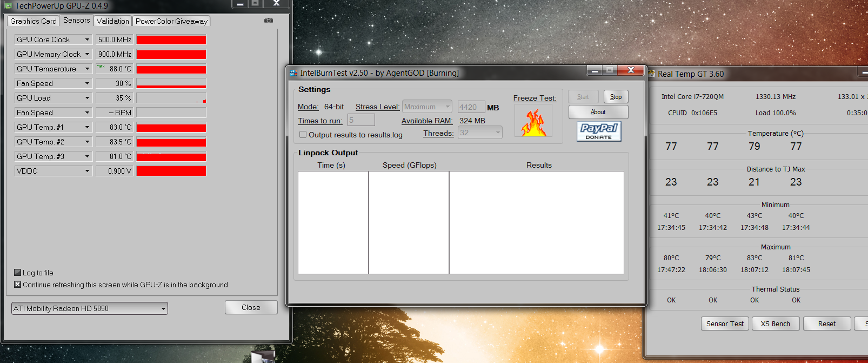Click the Times to run input field

(362, 120)
